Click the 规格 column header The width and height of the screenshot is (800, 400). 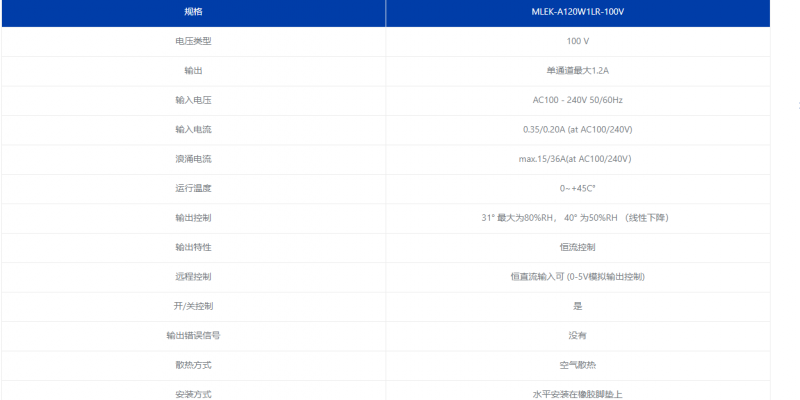point(193,12)
